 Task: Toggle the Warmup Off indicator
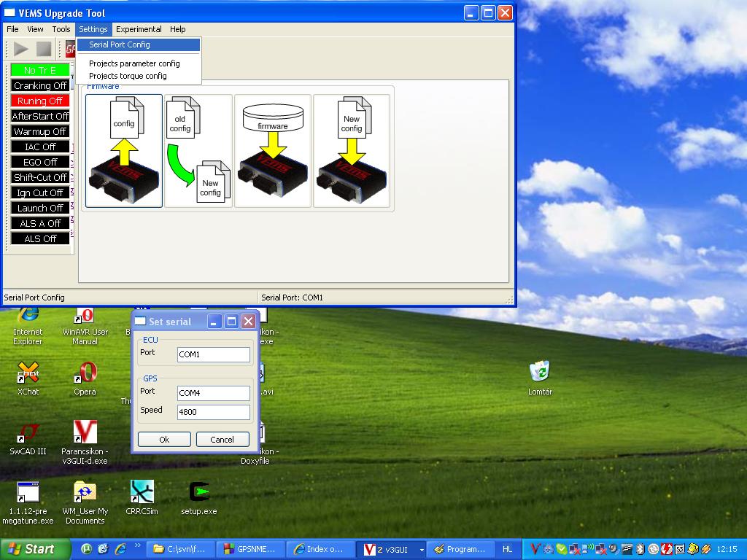(40, 131)
